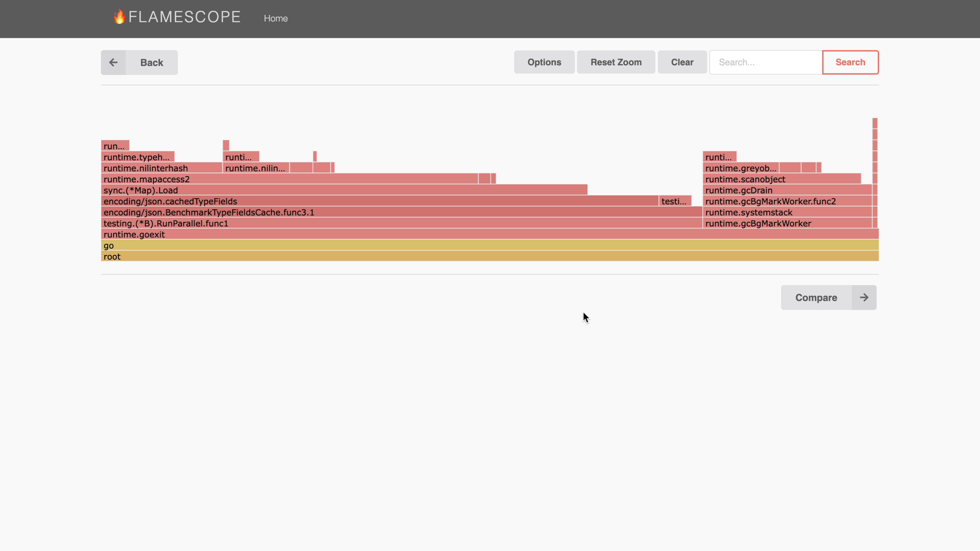Select the runtime.scanobject frame

(782, 179)
